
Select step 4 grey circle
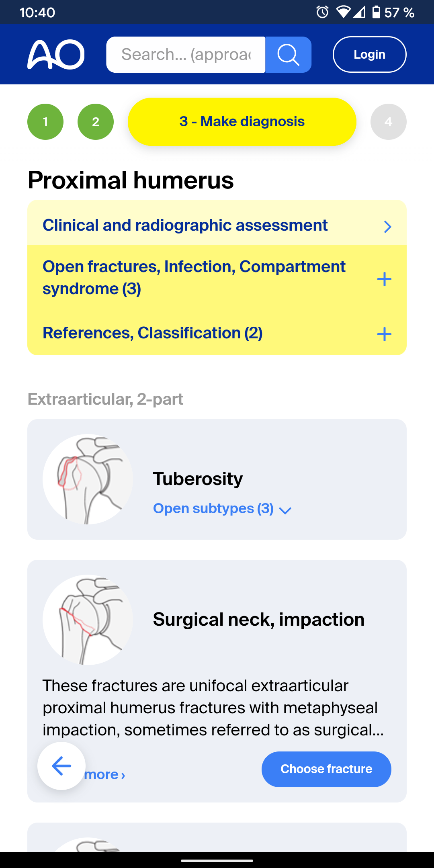click(388, 122)
